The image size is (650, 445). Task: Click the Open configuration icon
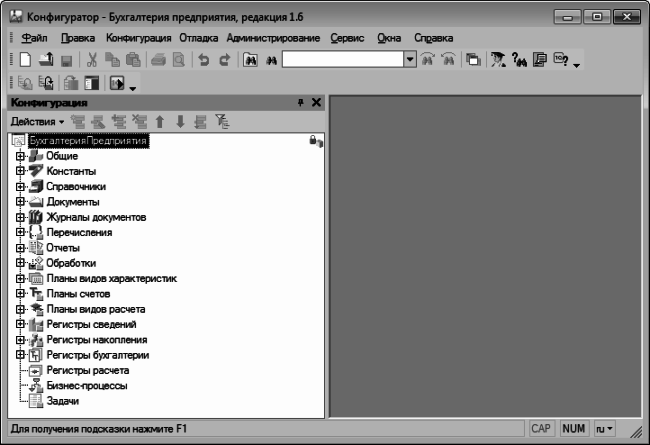tap(25, 83)
